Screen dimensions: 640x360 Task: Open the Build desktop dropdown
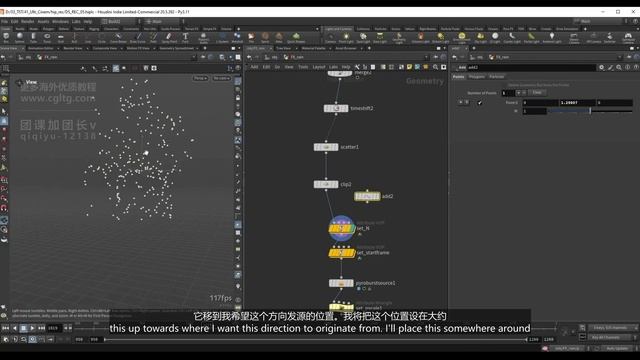coord(120,21)
